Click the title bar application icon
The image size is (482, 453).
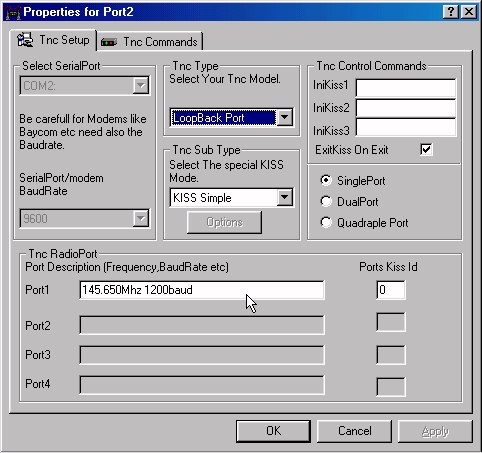13,12
